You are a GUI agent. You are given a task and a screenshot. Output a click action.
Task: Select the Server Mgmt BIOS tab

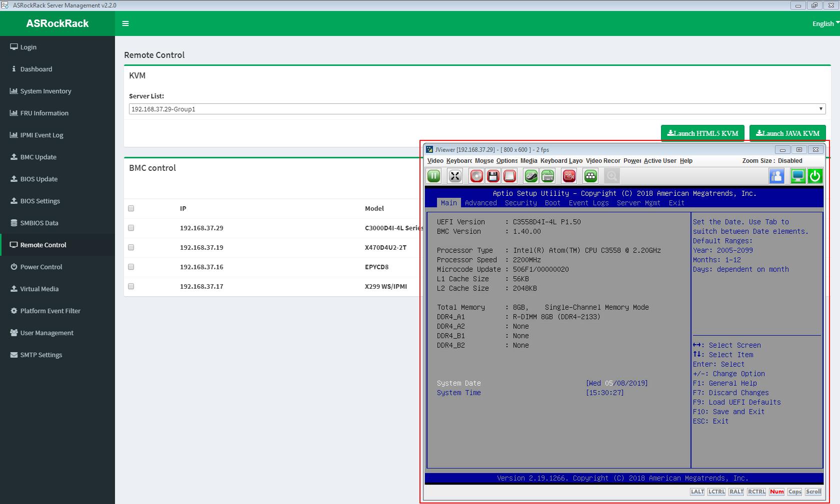(638, 203)
